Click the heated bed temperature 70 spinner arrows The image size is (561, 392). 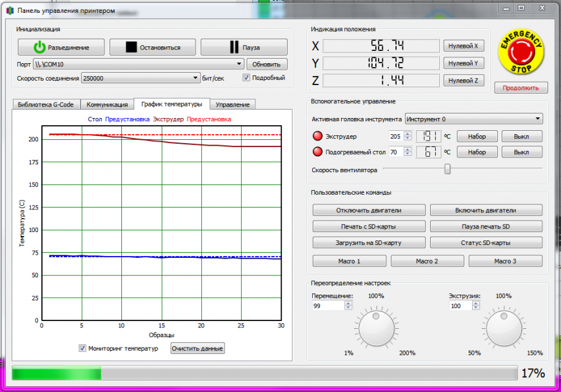click(408, 152)
